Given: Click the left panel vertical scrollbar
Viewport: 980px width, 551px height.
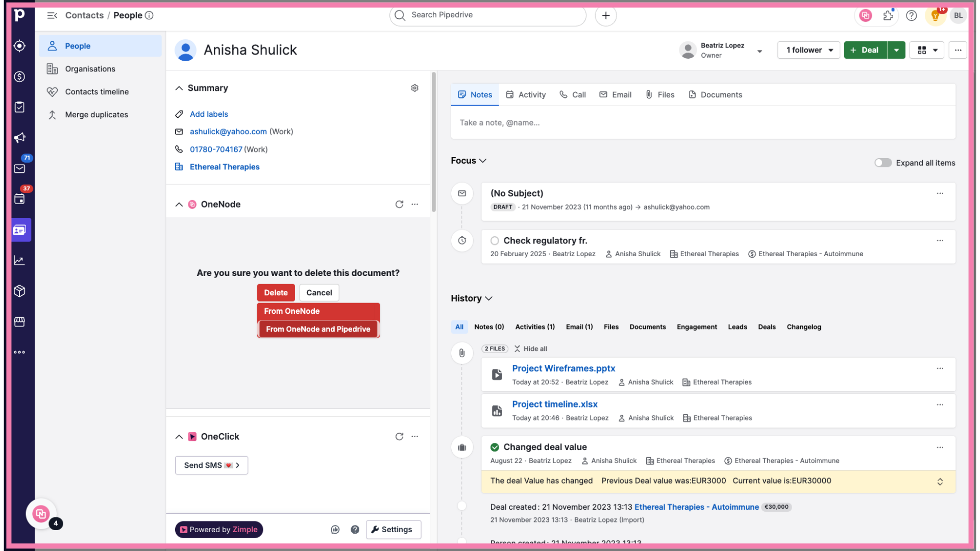Looking at the screenshot, I should tap(433, 142).
